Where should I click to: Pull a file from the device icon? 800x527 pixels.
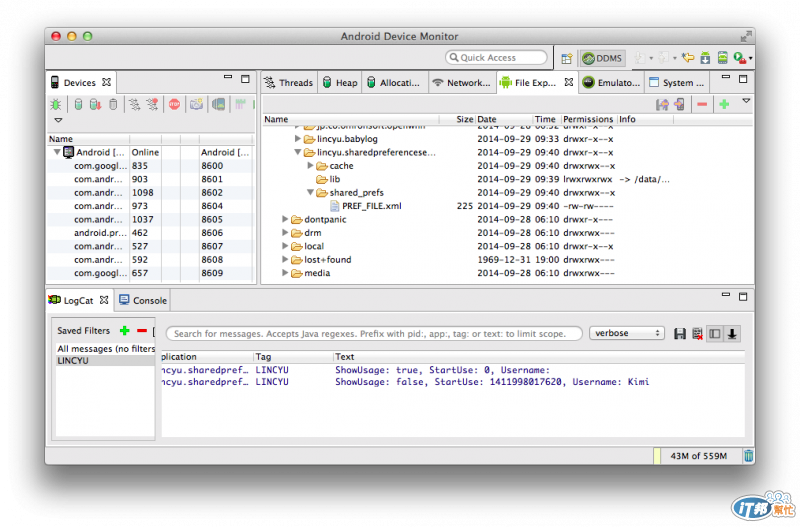(x=662, y=105)
